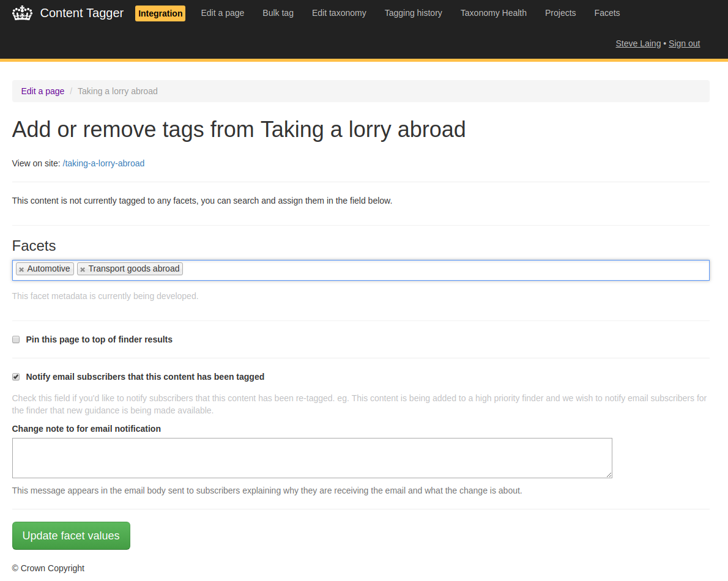Click the crown logo icon
The width and height of the screenshot is (728, 581).
click(22, 13)
